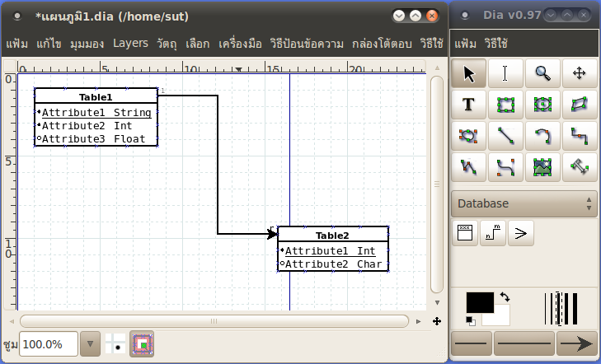Image resolution: width=601 pixels, height=364 pixels.
Task: Open เครื่องมือ menu
Action: [x=240, y=44]
